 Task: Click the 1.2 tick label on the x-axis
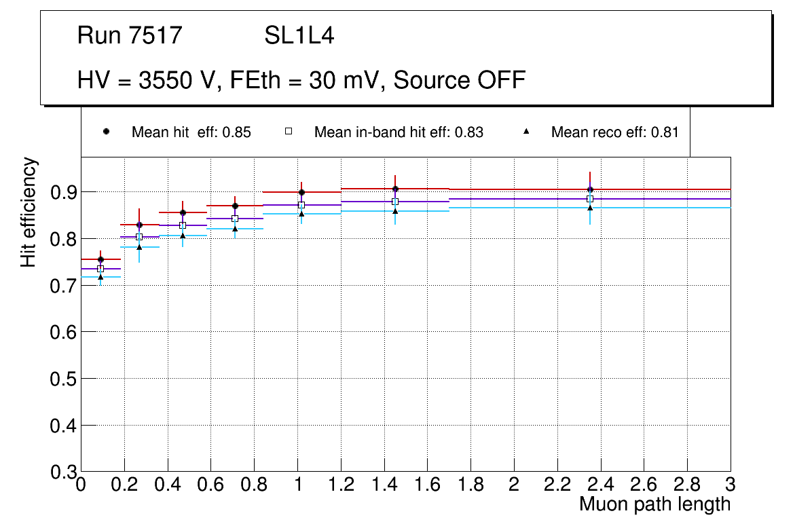pos(341,485)
